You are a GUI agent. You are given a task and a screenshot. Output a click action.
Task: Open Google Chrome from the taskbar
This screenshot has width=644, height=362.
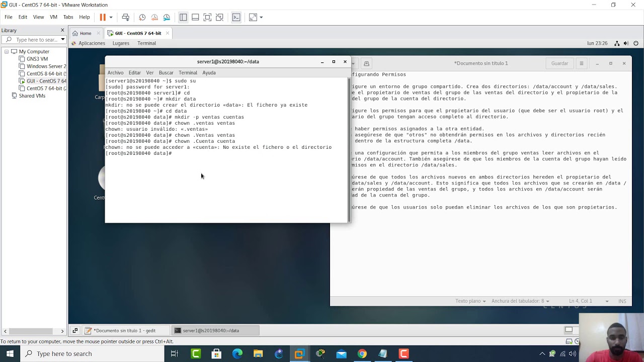coord(362,354)
